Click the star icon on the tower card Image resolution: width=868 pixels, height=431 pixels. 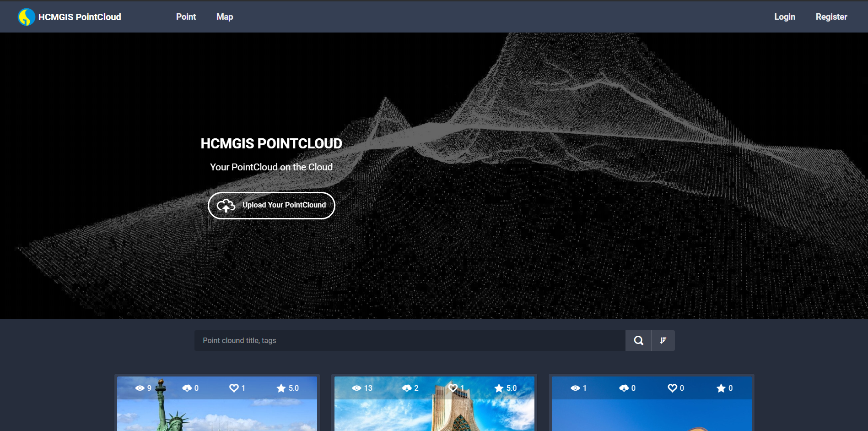[x=499, y=388]
